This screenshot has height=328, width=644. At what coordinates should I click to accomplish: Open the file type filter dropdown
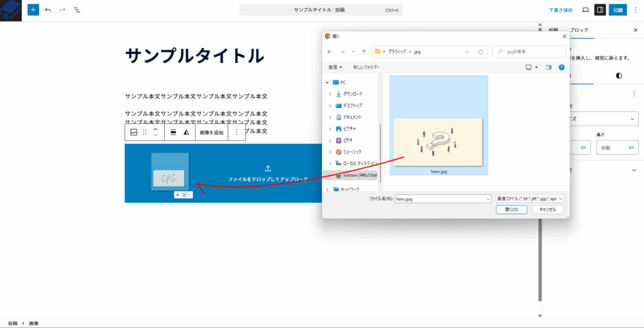530,199
